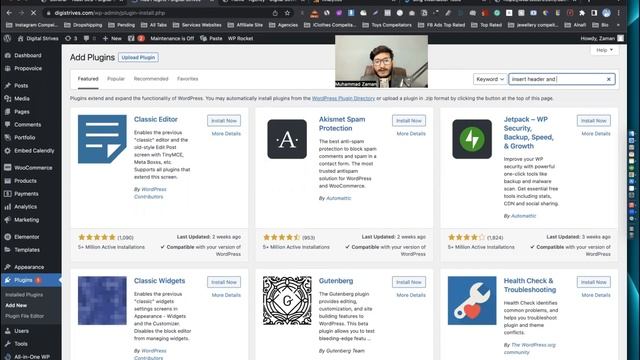Open the Dropshipping bookmarks folder

[83, 25]
